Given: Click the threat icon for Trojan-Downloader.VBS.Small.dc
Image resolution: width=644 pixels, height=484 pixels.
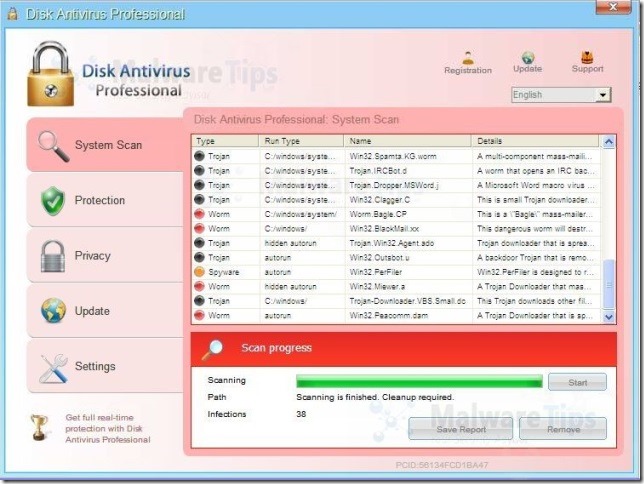Looking at the screenshot, I should [x=199, y=301].
